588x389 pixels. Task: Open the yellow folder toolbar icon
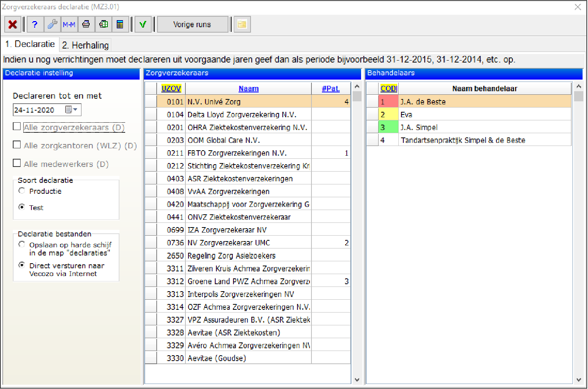click(242, 24)
